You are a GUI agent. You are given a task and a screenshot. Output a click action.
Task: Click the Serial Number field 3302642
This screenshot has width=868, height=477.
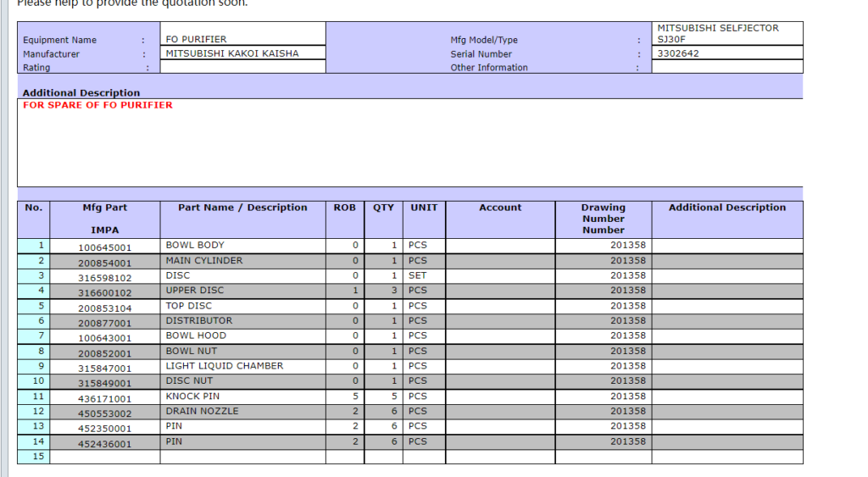coord(726,53)
